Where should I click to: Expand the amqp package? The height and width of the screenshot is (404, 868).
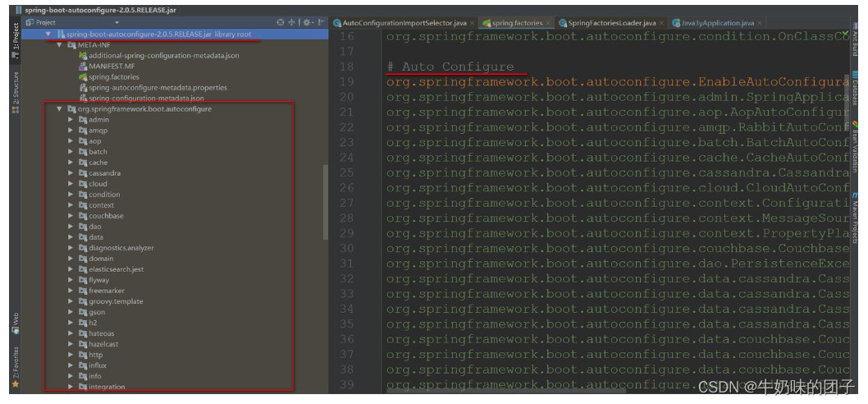[71, 131]
